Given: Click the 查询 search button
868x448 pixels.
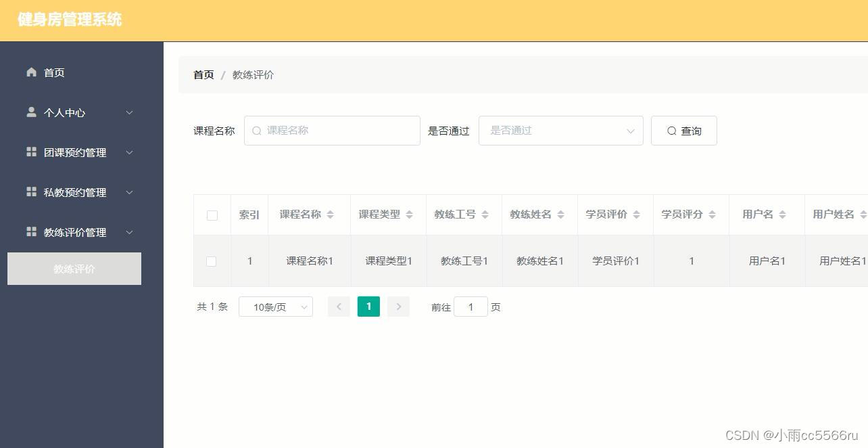Looking at the screenshot, I should coord(683,131).
